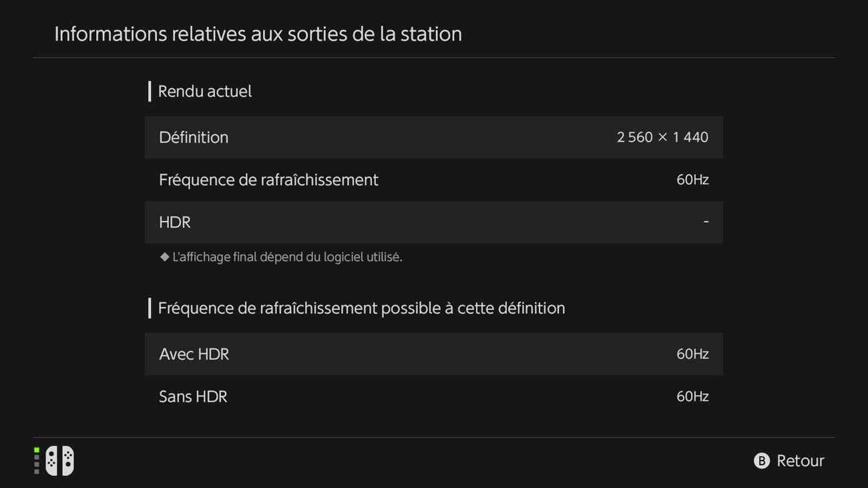The height and width of the screenshot is (488, 868).
Task: Click the Joy-Con controller icon
Action: (59, 461)
